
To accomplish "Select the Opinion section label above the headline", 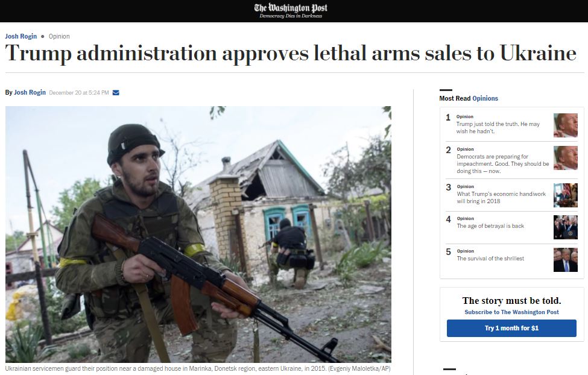I will tap(59, 36).
